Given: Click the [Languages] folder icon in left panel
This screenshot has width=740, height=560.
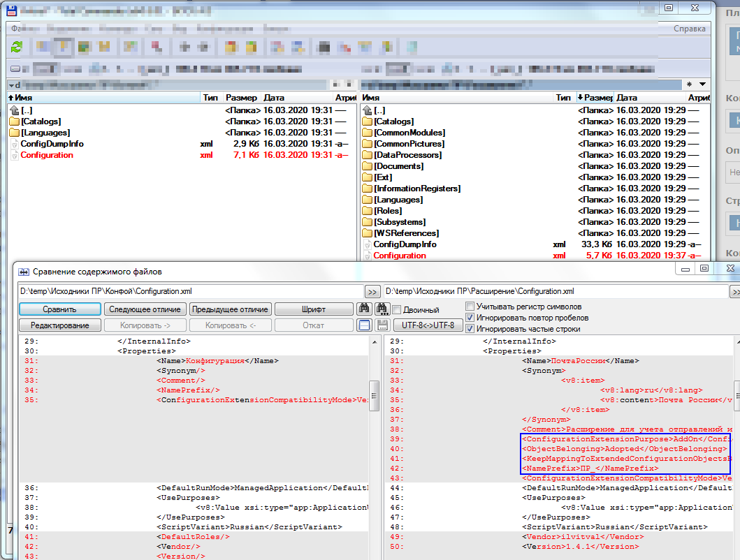Looking at the screenshot, I should [14, 133].
